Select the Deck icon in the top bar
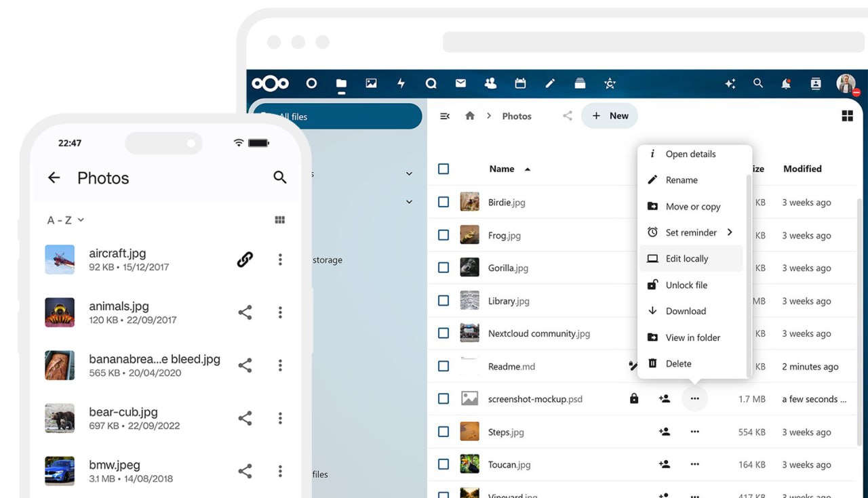The height and width of the screenshot is (498, 868). coord(580,83)
